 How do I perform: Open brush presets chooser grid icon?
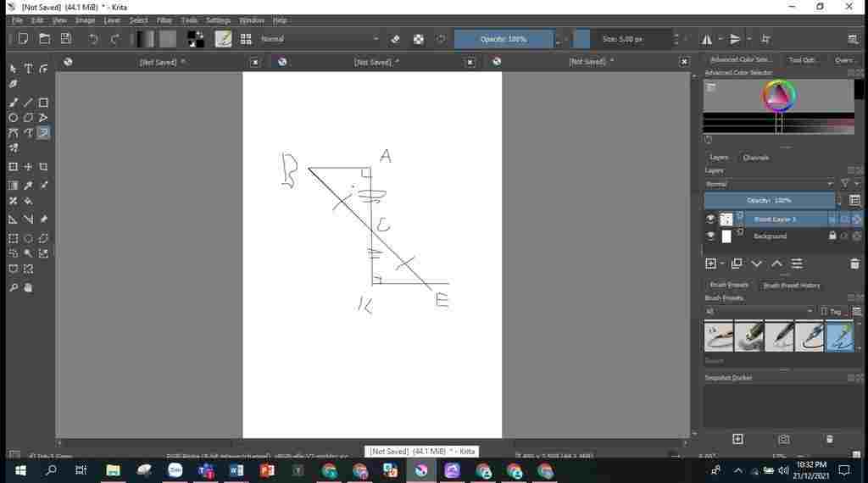(x=246, y=39)
